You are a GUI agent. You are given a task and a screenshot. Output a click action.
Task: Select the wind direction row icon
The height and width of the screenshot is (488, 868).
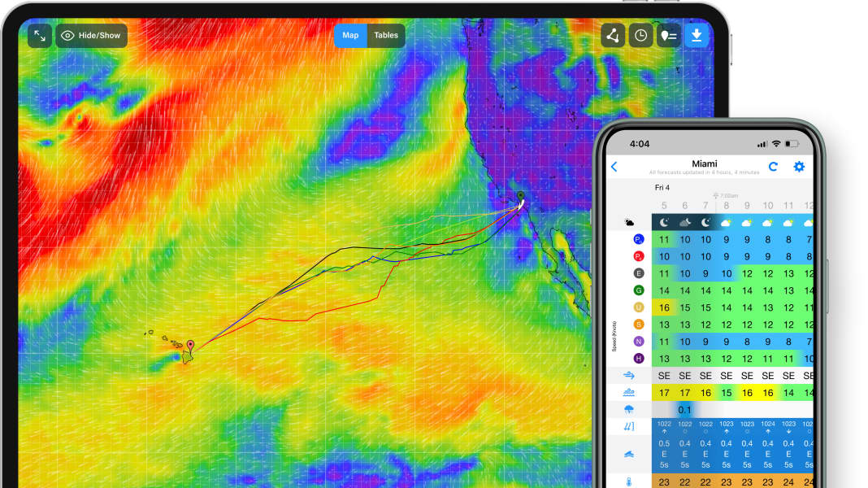(x=627, y=375)
